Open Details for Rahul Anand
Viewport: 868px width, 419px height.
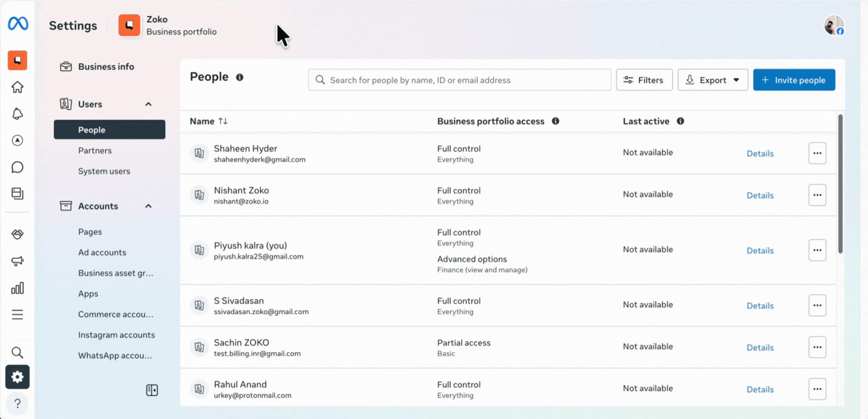[x=760, y=389]
